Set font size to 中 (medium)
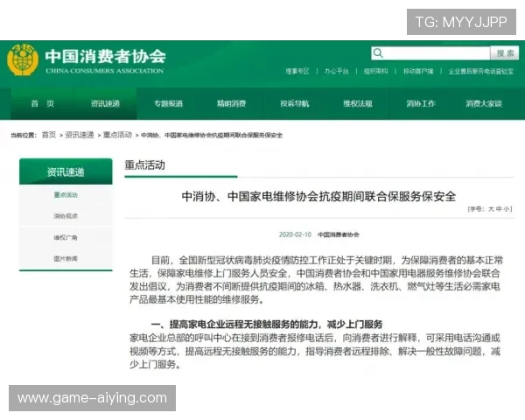The width and height of the screenshot is (525, 420). [499, 209]
